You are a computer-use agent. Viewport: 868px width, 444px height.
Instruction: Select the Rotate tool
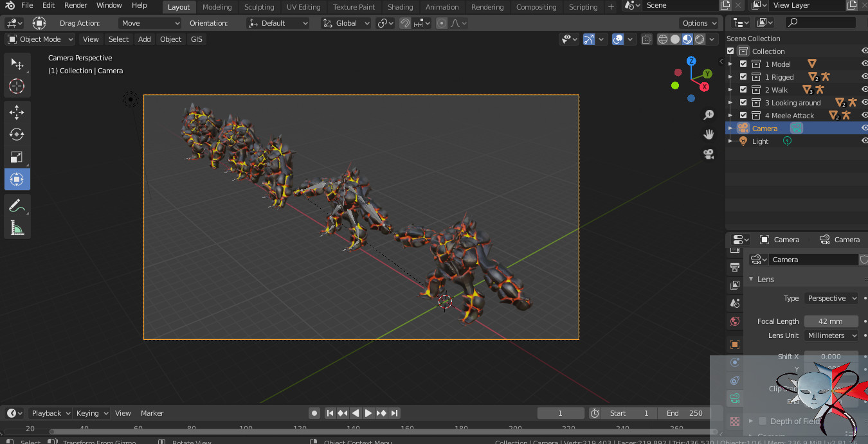point(17,134)
